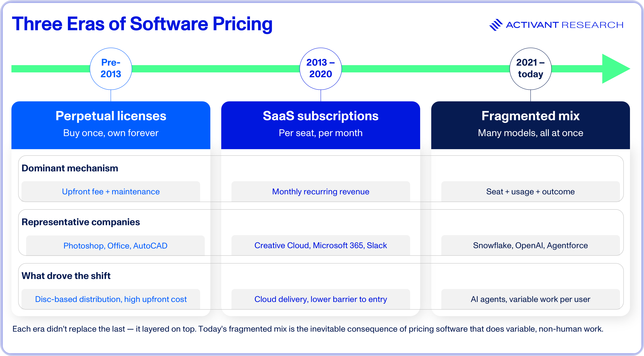Click Cloud delivery, lower barrier to entry cell
The width and height of the screenshot is (644, 356).
coord(320,299)
